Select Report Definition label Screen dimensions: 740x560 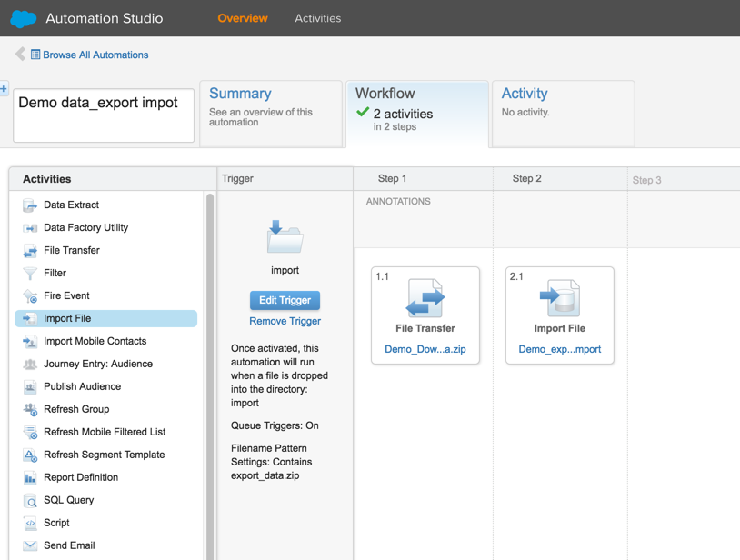point(81,477)
